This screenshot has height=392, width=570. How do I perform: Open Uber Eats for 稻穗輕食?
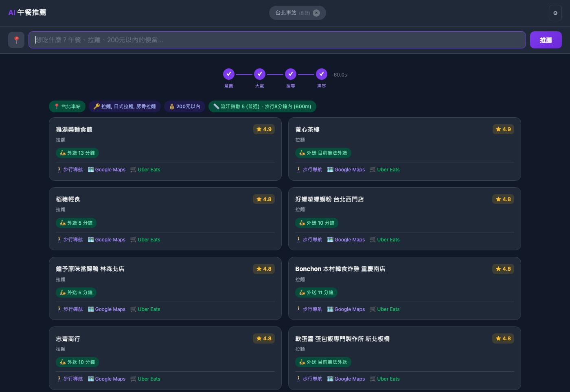click(x=145, y=240)
